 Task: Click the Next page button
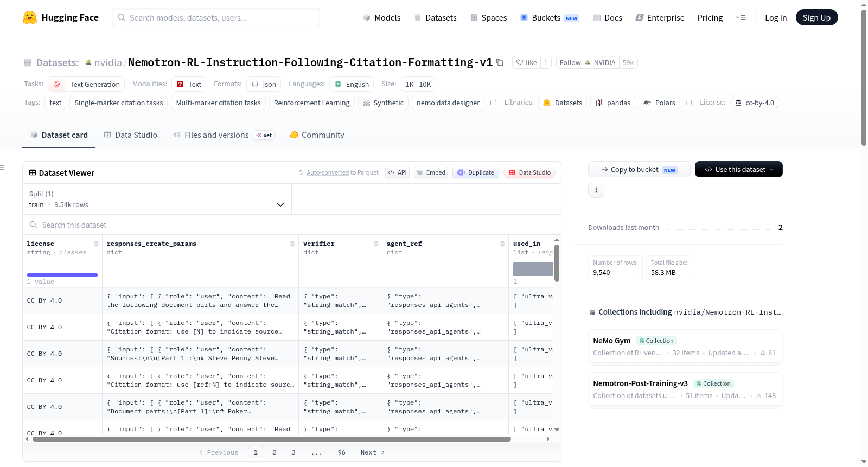(x=373, y=452)
